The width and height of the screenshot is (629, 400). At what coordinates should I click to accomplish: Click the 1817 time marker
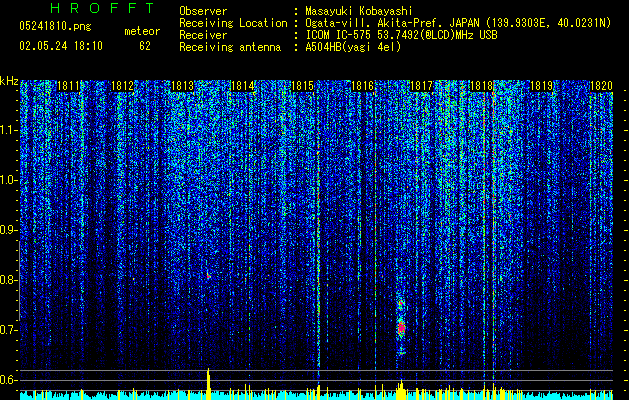point(422,86)
